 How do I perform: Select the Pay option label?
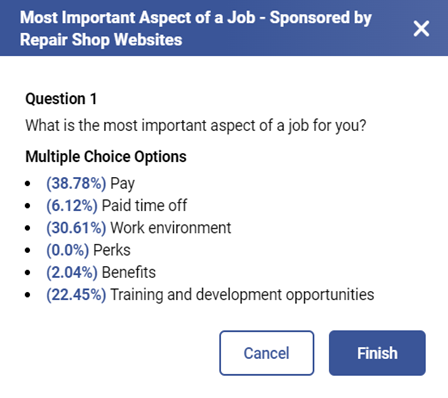tap(122, 184)
